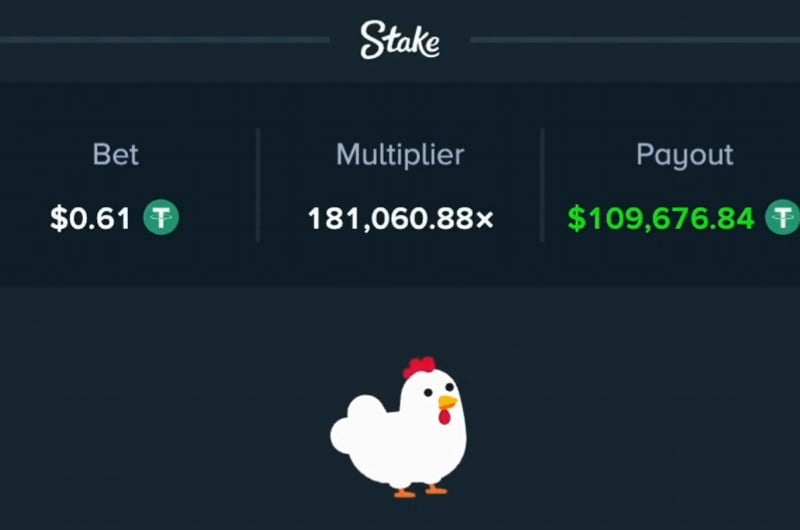Click the green $109,676.84 payout amount

pyautogui.click(x=661, y=217)
